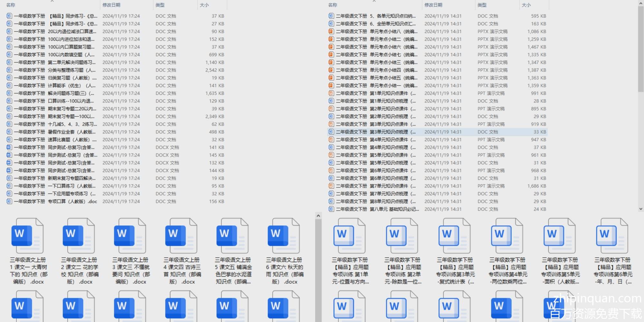The width and height of the screenshot is (644, 322).
Task: Sort second-grade Chinese list by 大小 column
Action: coord(526,5)
